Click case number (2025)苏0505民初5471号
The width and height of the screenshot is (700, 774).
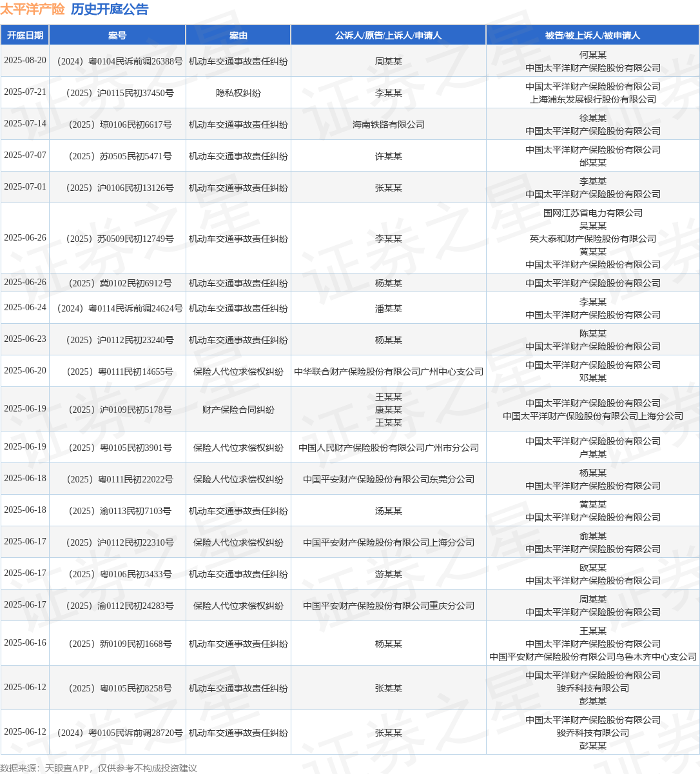[117, 156]
